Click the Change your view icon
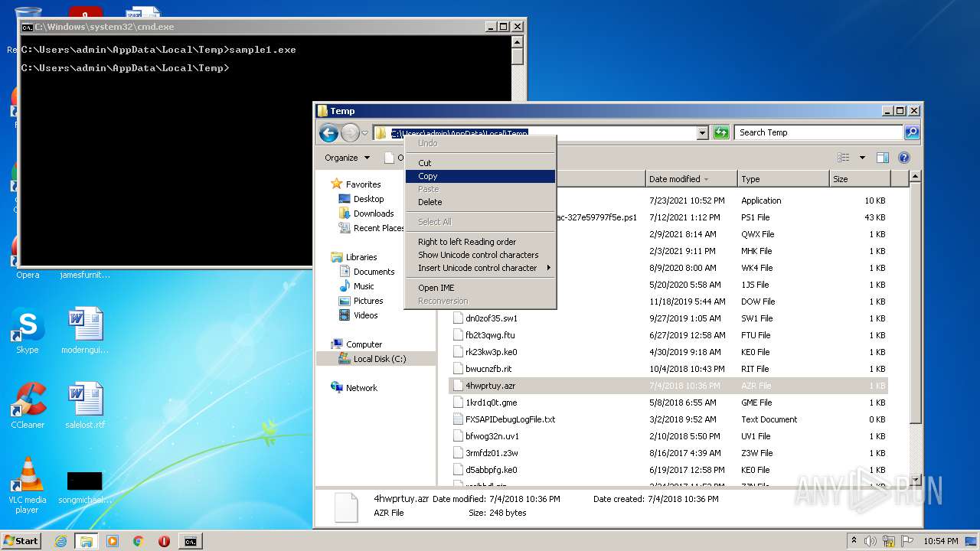The width and height of the screenshot is (980, 551). click(844, 158)
